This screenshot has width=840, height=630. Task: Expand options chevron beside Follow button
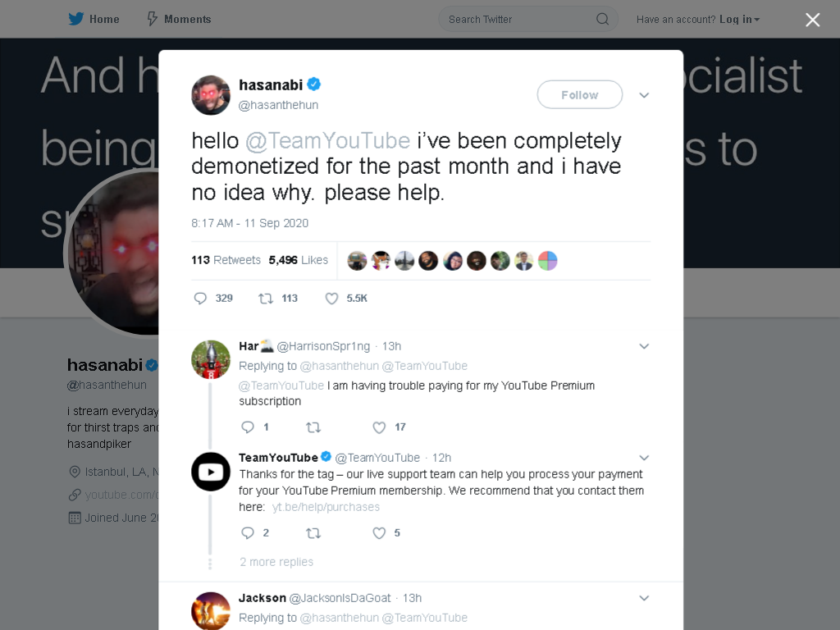[x=644, y=95]
